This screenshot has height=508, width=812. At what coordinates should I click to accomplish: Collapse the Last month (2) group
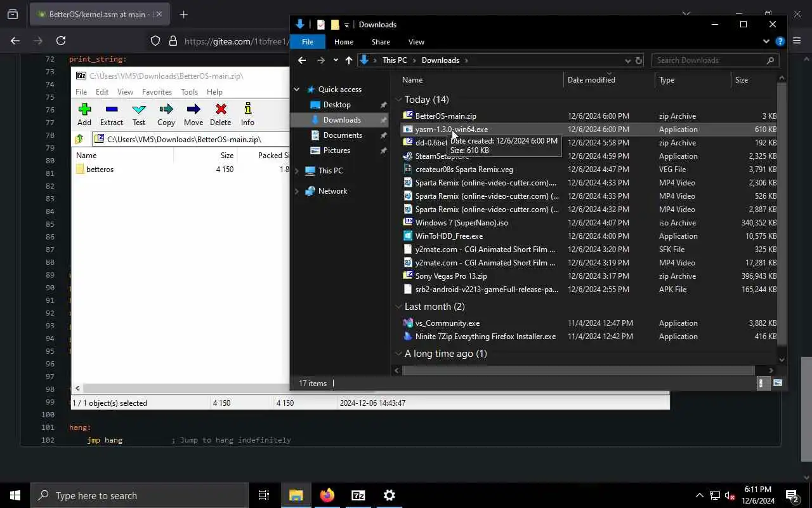(x=398, y=307)
